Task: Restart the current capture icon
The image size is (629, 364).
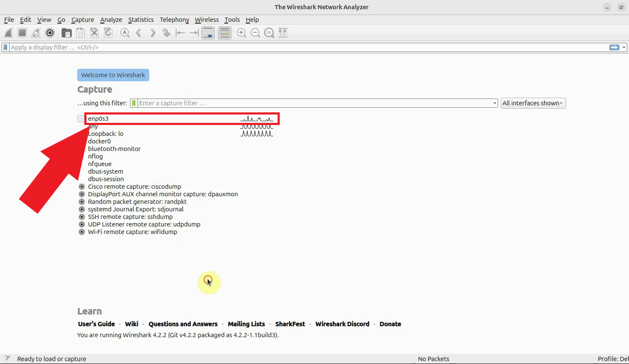Action: coord(36,33)
